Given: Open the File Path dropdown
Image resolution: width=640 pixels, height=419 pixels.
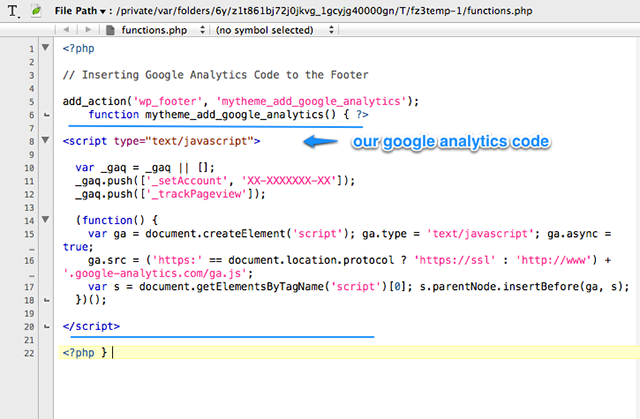Looking at the screenshot, I should [80, 11].
